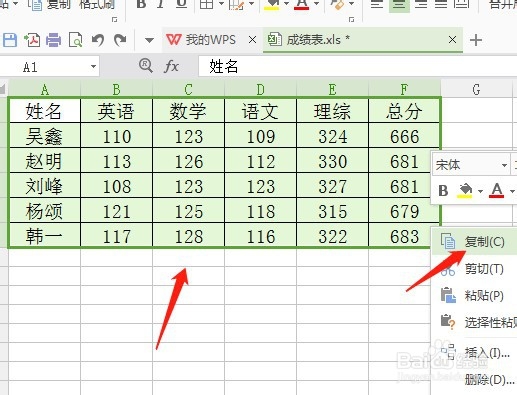The image size is (517, 395).
Task: Choose 选择性粘贴 from the context menu
Action: [x=475, y=322]
